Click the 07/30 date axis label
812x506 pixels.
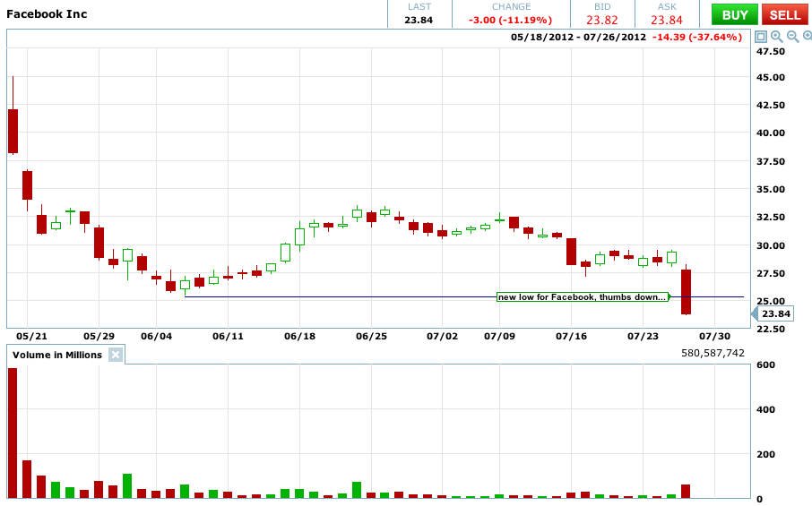(x=714, y=337)
